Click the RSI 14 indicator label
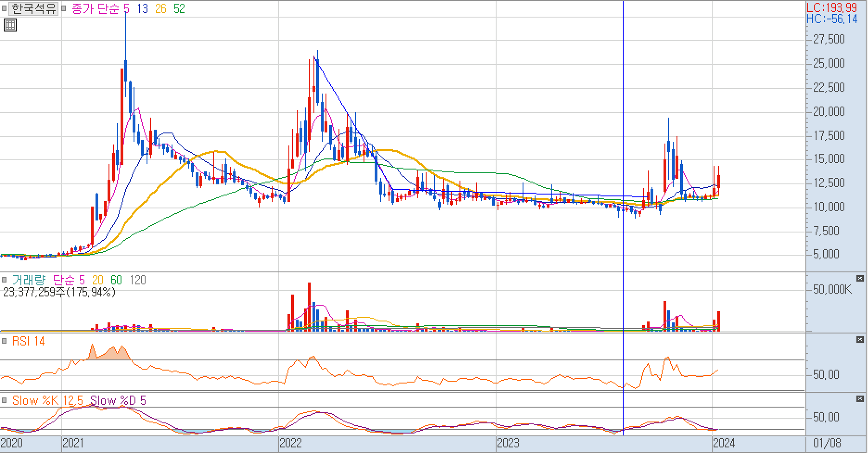Screen dimensions: 868x453 click(x=28, y=341)
